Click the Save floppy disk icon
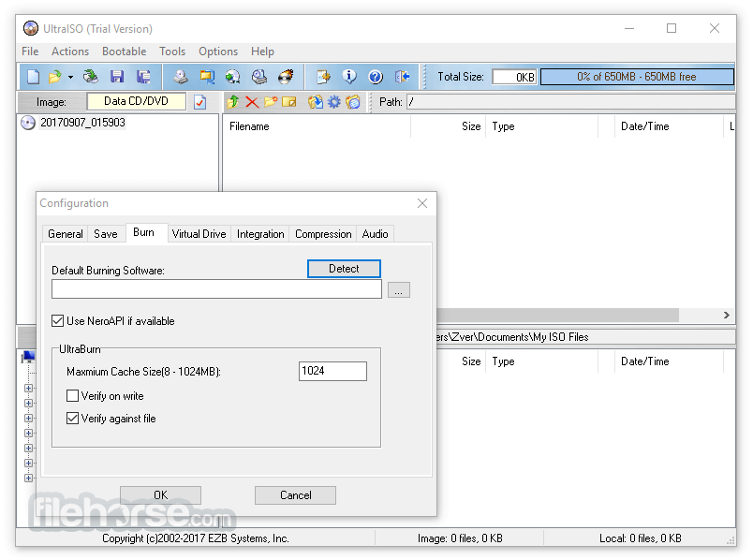 coord(117,77)
